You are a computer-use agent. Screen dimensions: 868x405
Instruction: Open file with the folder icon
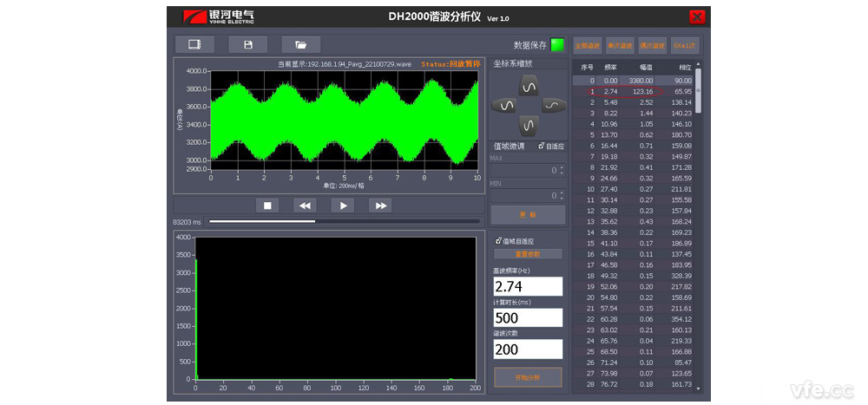(300, 44)
